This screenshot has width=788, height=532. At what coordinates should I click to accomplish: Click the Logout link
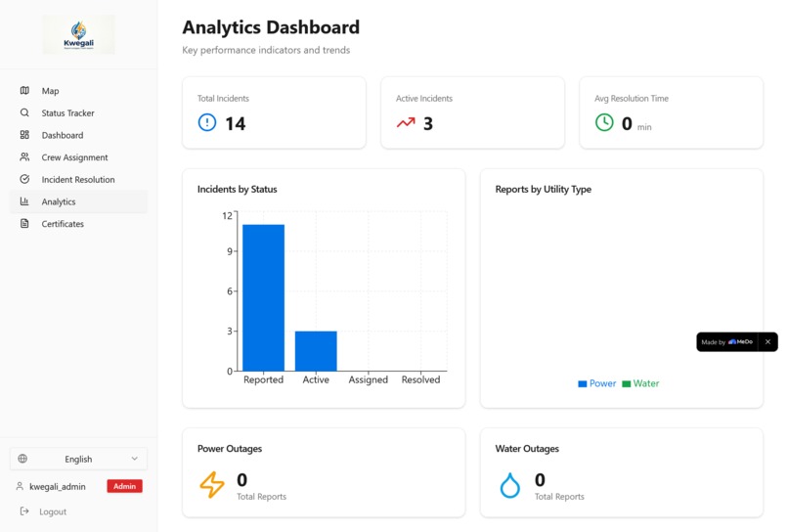pyautogui.click(x=53, y=511)
